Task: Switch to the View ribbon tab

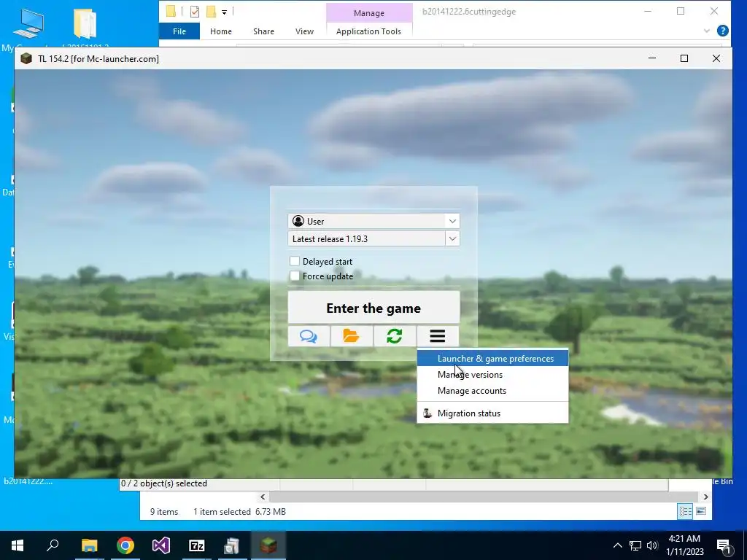Action: pyautogui.click(x=304, y=31)
